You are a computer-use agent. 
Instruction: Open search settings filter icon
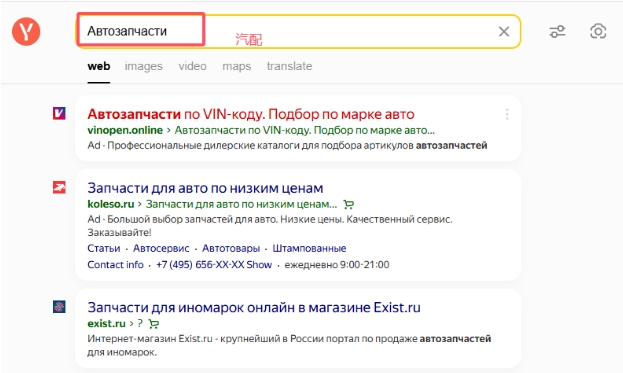coord(557,31)
